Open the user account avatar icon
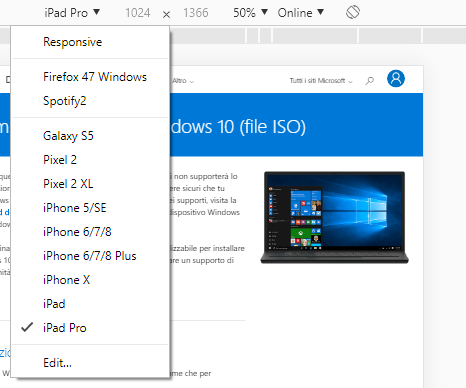 pos(396,79)
